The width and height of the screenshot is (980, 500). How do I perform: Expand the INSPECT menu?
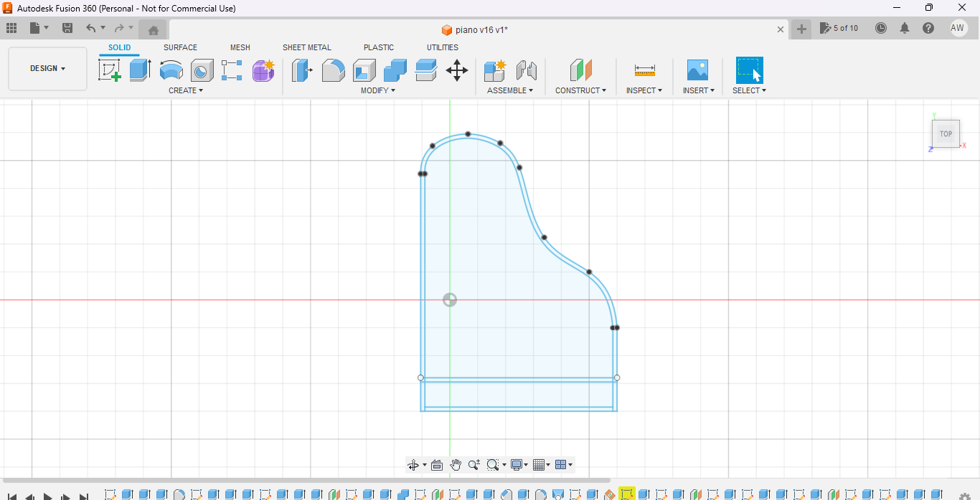644,90
